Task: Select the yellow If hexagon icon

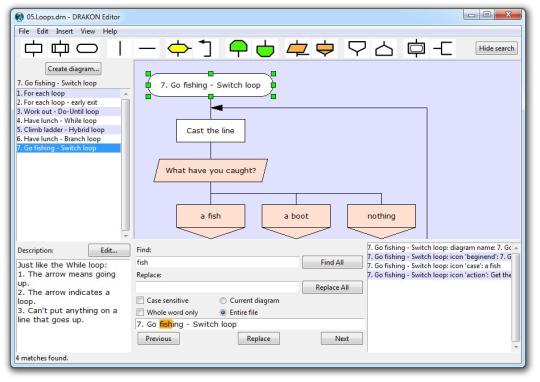Action: tap(179, 48)
